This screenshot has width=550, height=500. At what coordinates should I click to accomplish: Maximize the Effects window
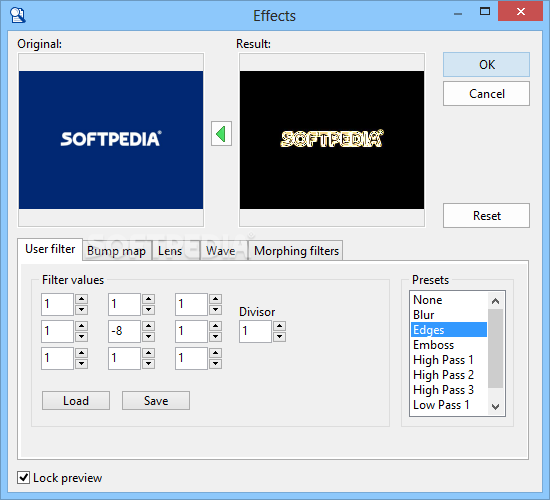click(x=485, y=11)
